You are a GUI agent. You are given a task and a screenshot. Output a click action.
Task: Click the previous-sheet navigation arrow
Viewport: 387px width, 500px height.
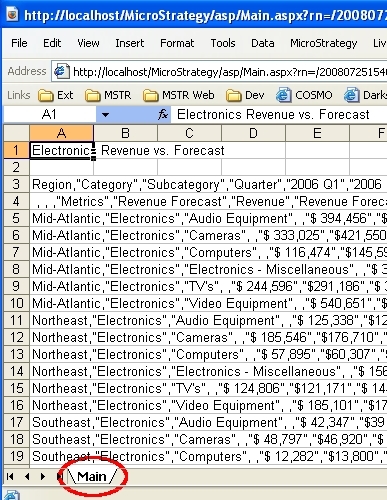click(x=27, y=477)
